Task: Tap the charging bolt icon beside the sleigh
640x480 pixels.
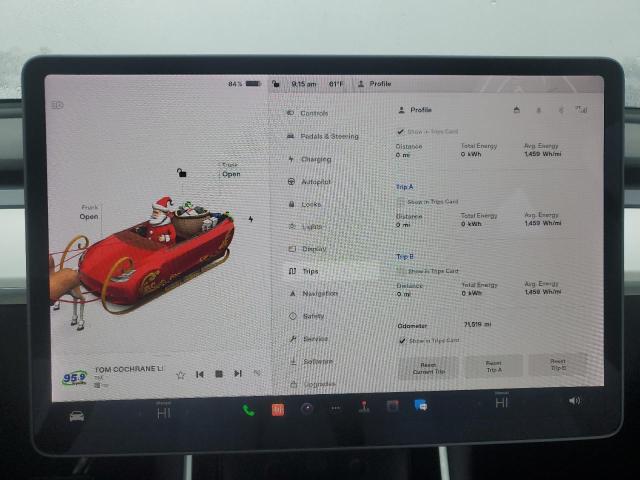Action: (251, 219)
